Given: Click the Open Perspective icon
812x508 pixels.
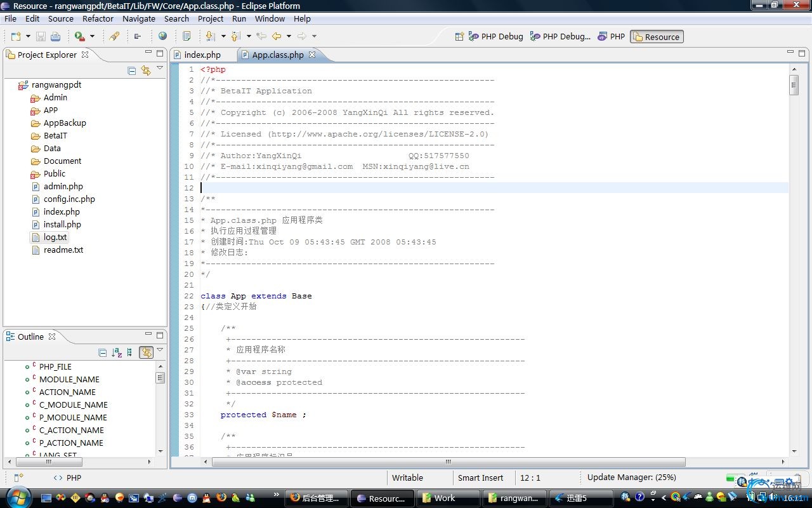Looking at the screenshot, I should [x=459, y=36].
